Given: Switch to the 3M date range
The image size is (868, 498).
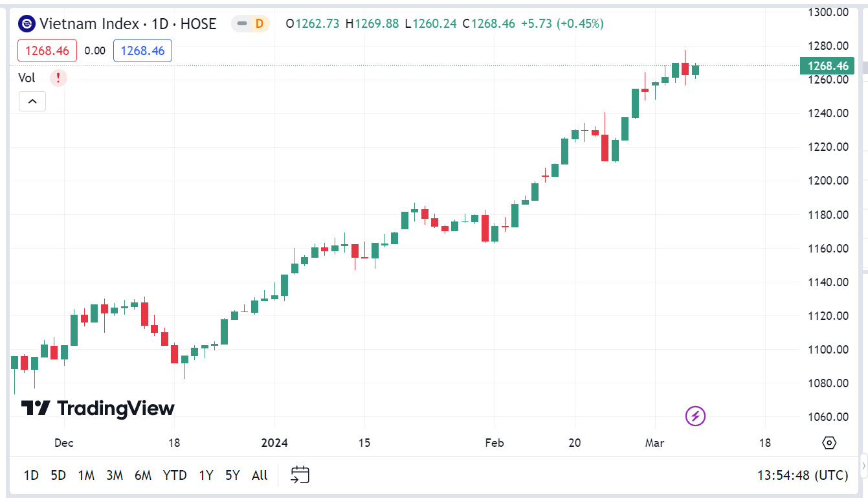Looking at the screenshot, I should (115, 475).
